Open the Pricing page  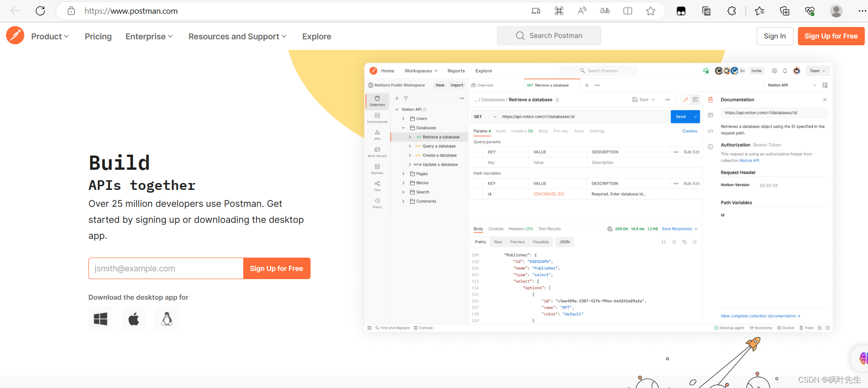pyautogui.click(x=98, y=37)
